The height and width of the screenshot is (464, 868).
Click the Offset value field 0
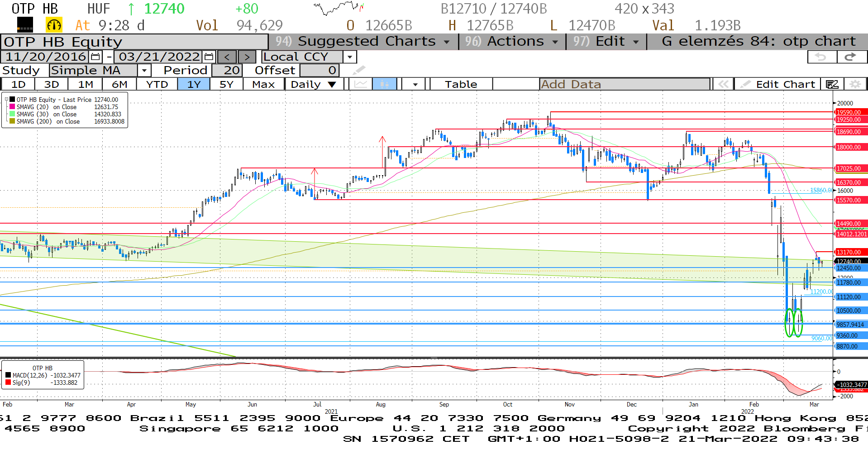click(319, 70)
